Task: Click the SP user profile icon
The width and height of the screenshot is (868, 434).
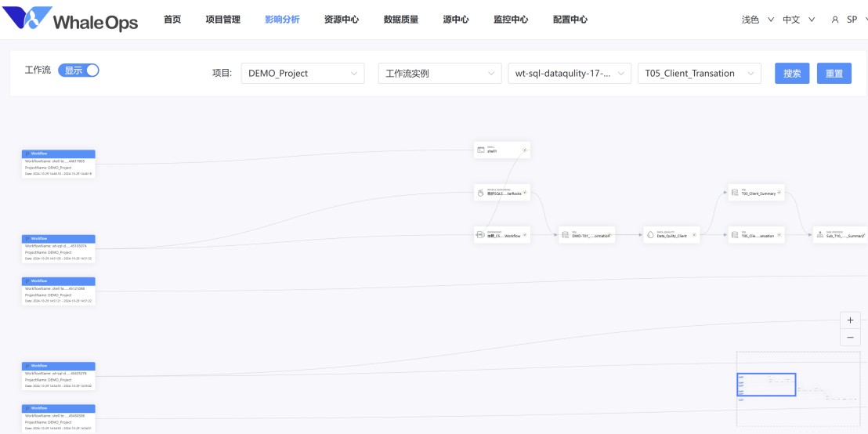Action: (835, 20)
